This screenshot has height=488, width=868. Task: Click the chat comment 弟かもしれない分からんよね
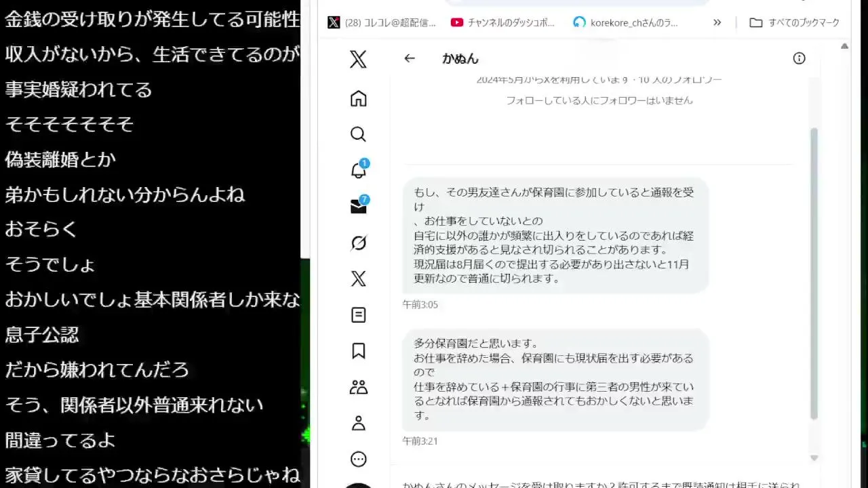click(x=125, y=195)
